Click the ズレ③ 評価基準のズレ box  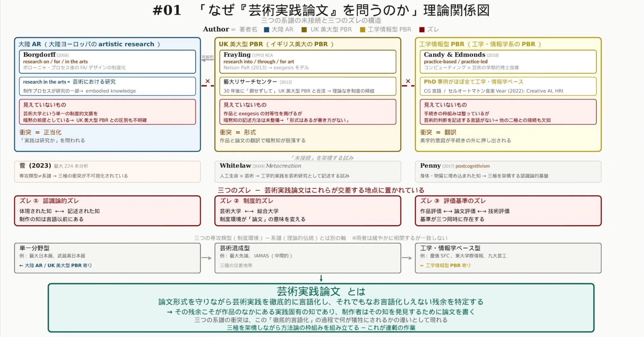(x=508, y=211)
